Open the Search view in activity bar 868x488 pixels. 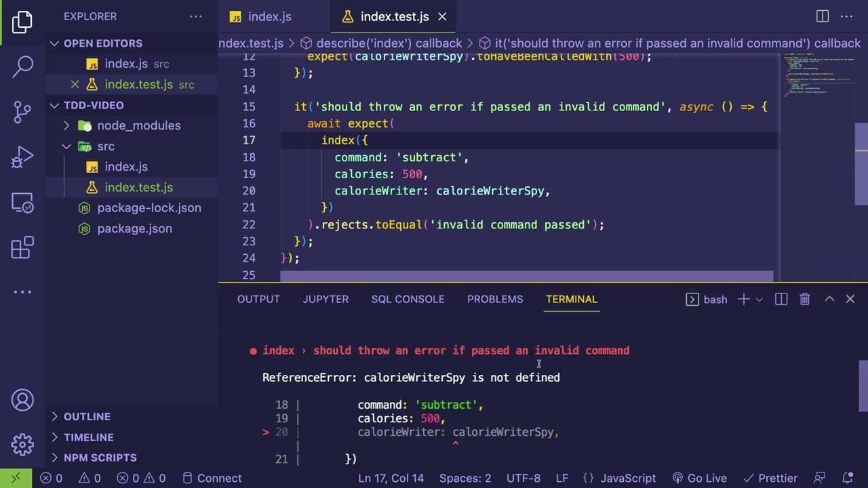[22, 66]
